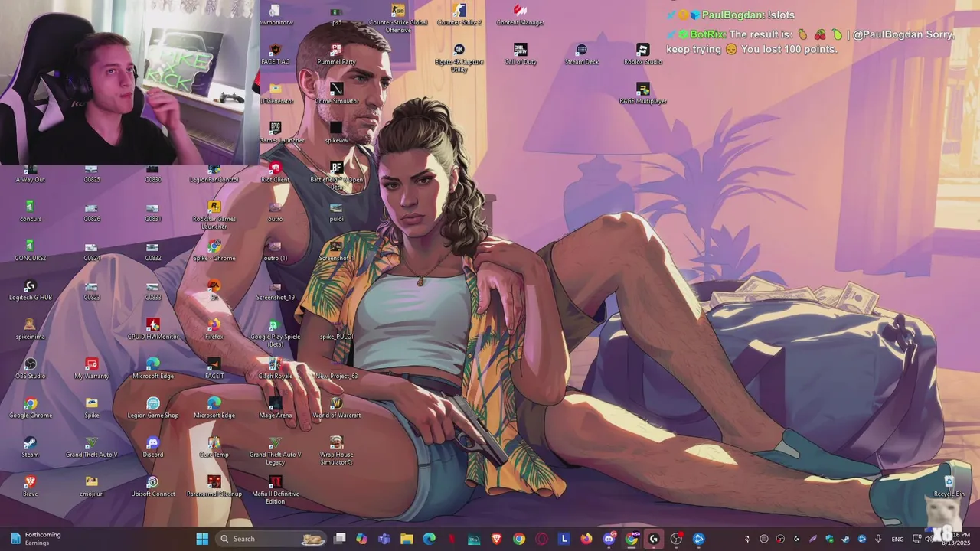Screen dimensions: 980x551
Task: Open the Ubisoft Connect desktop shortcut
Action: click(153, 486)
